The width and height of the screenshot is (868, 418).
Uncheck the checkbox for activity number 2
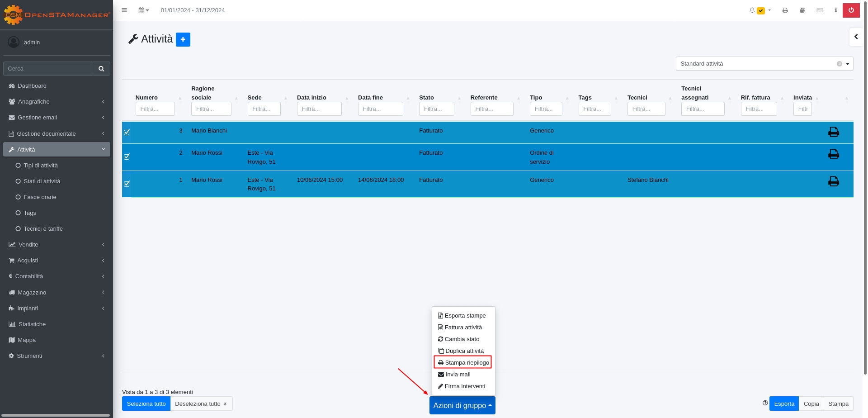[127, 157]
